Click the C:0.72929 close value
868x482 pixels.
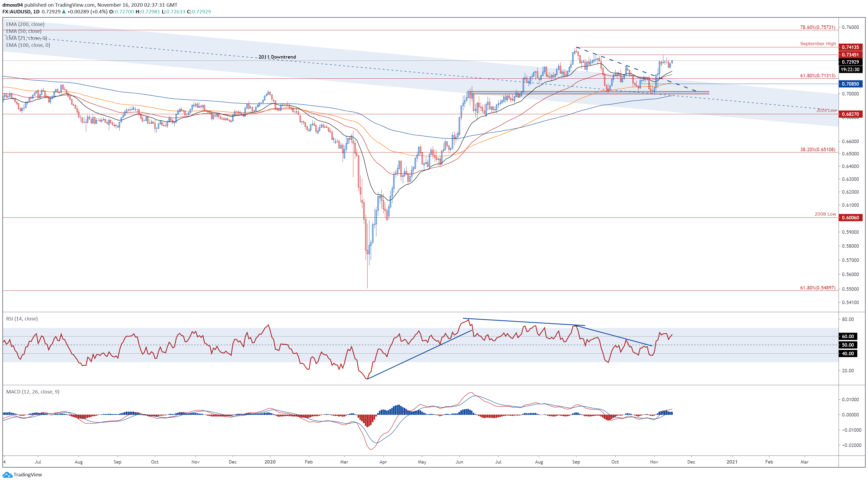pyautogui.click(x=199, y=12)
